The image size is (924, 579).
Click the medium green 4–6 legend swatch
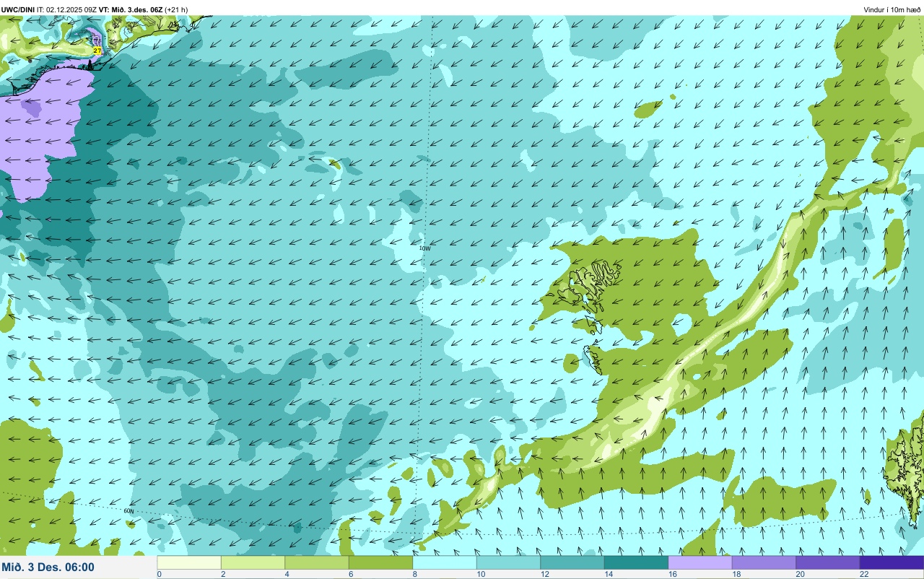tap(317, 562)
